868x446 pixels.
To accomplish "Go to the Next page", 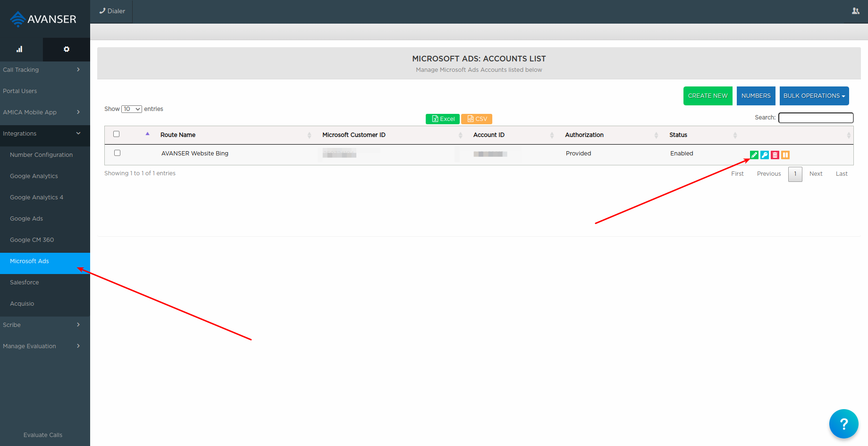I will point(816,174).
